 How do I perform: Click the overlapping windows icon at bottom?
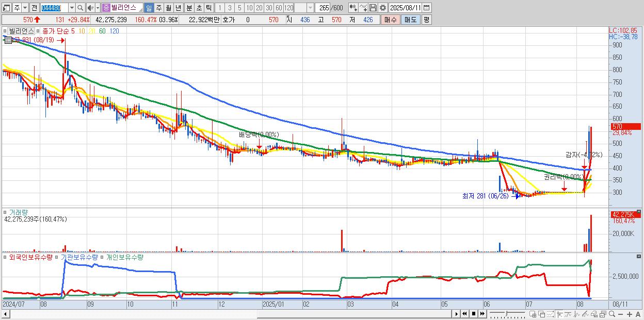tap(541, 314)
